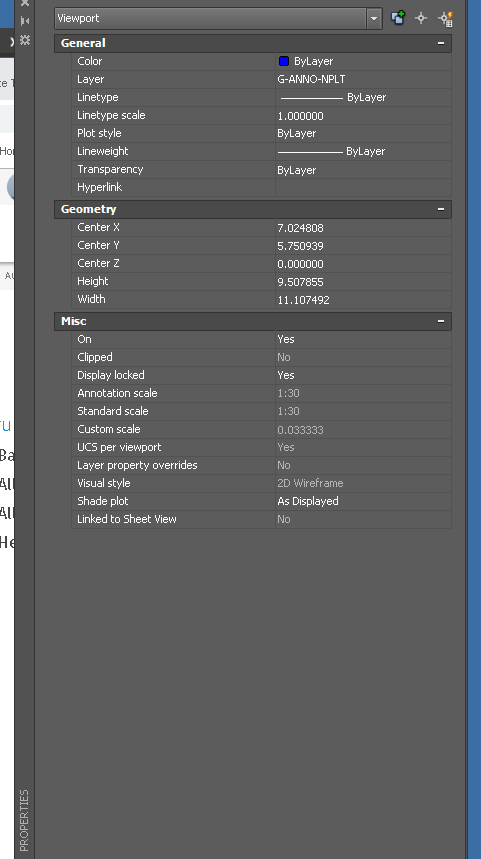Viewport: 481px width, 859px height.
Task: Open the Shade plot As Displayed value
Action: point(308,501)
